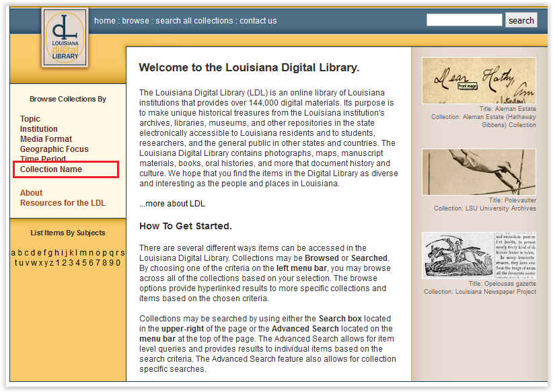The width and height of the screenshot is (553, 392).
Task: Focus the top search text box
Action: pos(464,19)
